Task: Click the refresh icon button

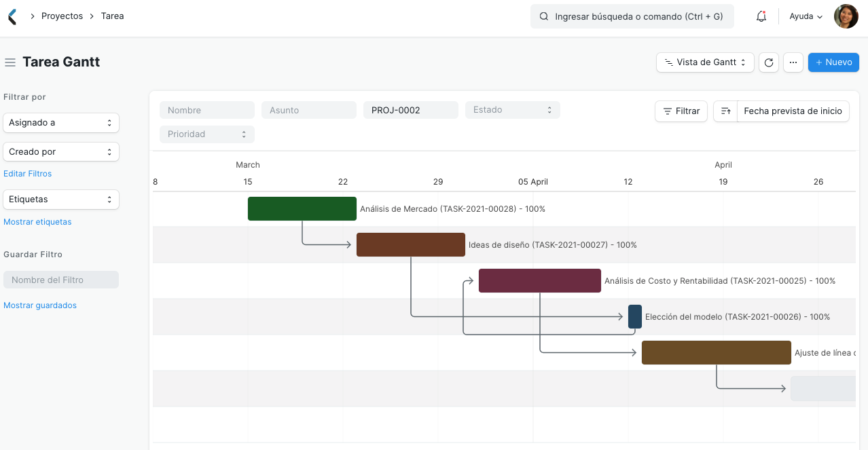Action: coord(769,62)
